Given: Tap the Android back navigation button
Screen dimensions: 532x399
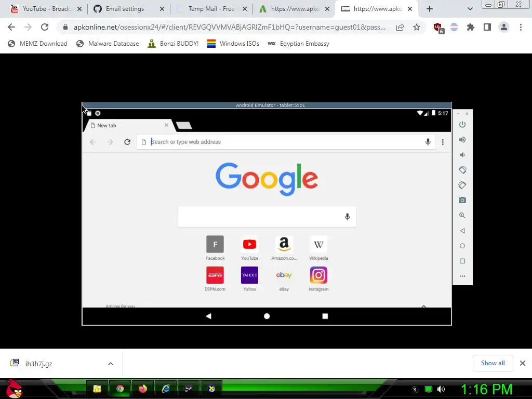Looking at the screenshot, I should pyautogui.click(x=209, y=316).
